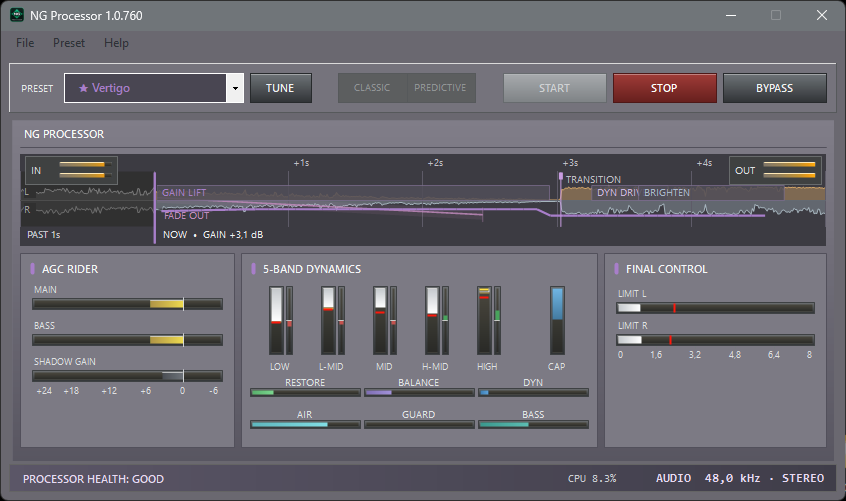The height and width of the screenshot is (501, 846).
Task: Click the BALANCE bar
Action: 419,393
